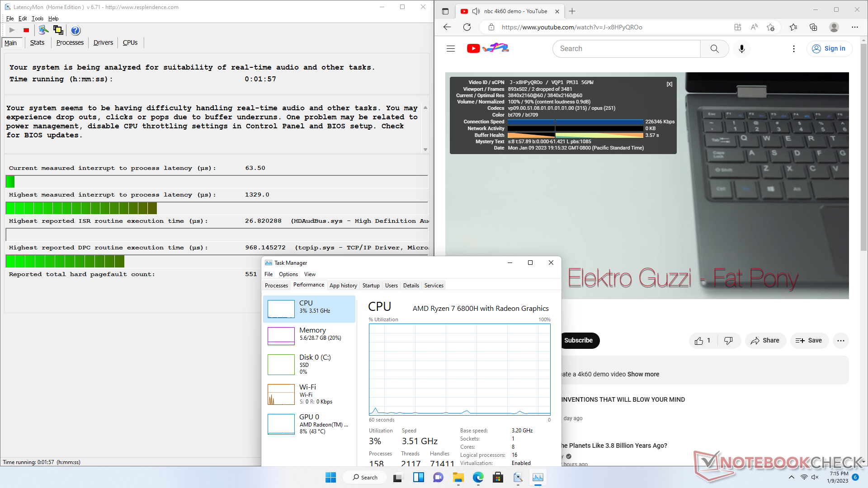Click scroll-up arrow of LatencyMon message box

(x=425, y=108)
